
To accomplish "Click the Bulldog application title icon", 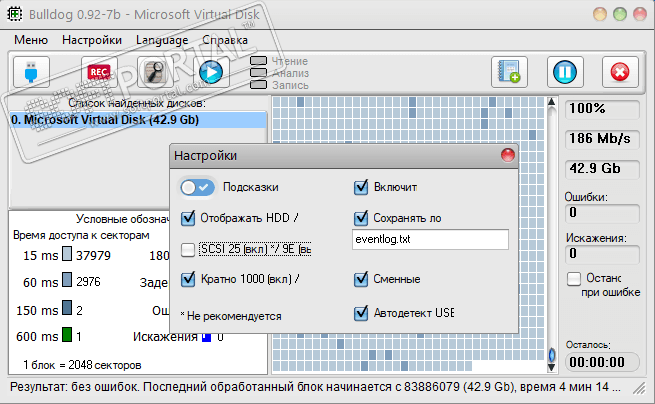I will [x=15, y=14].
